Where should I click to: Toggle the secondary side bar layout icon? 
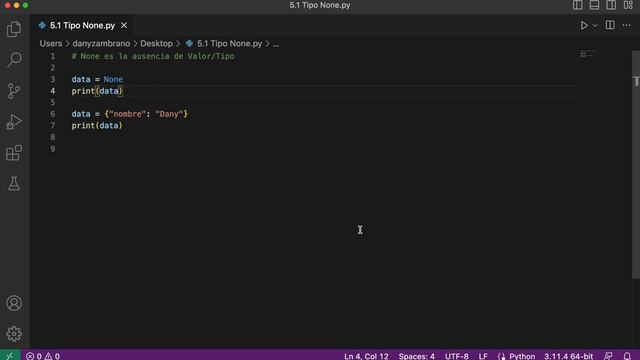(x=611, y=5)
